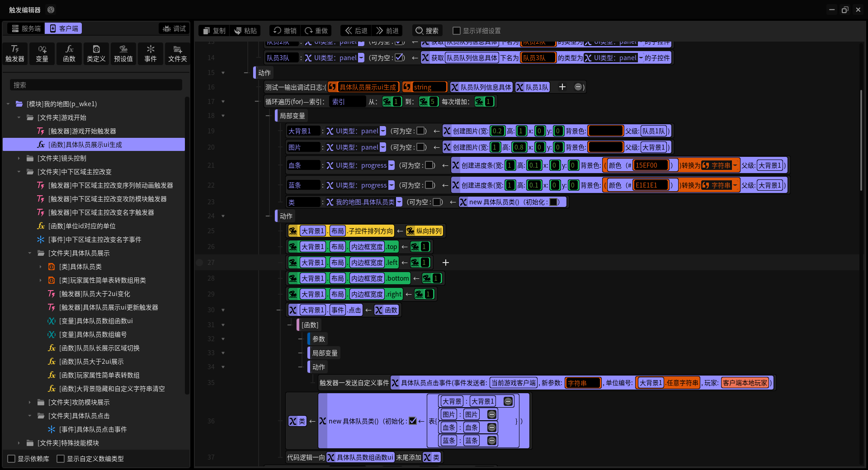Create a new 文件夹

[178, 53]
